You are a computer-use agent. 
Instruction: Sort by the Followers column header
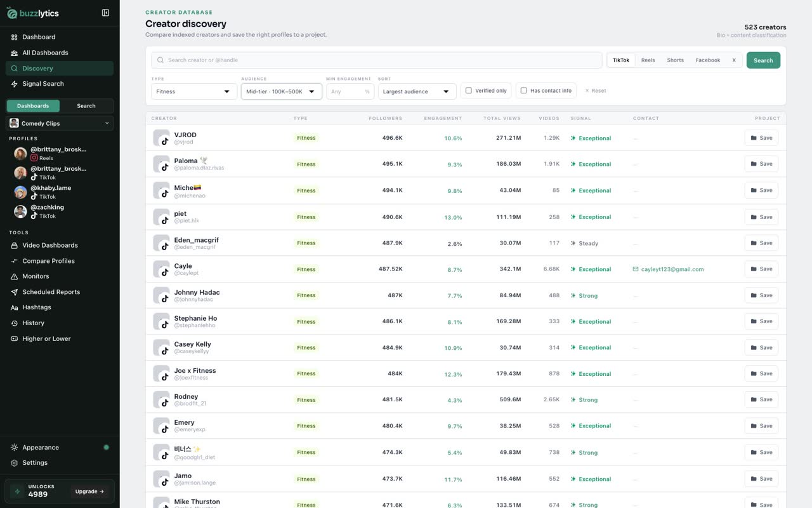pos(386,118)
